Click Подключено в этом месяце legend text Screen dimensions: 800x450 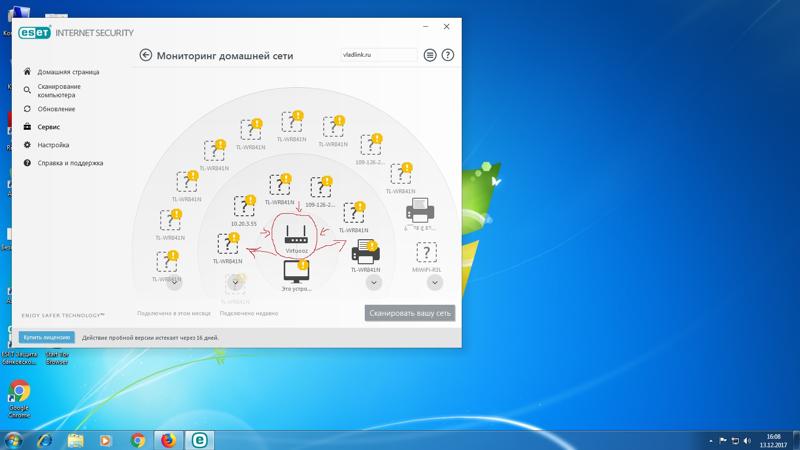tap(173, 313)
